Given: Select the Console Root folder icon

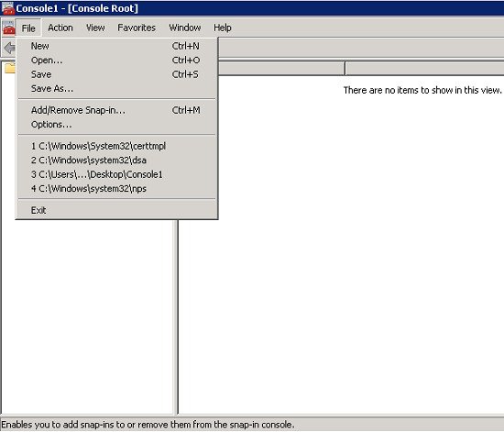Looking at the screenshot, I should (10, 68).
